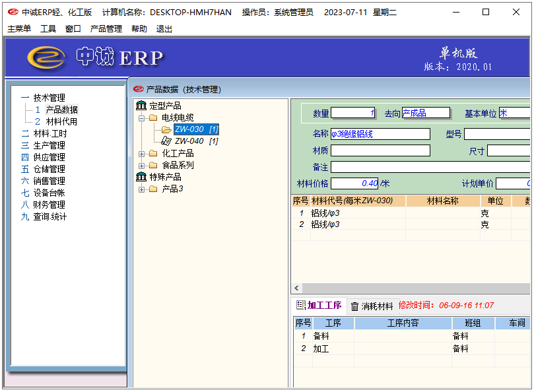The height and width of the screenshot is (392, 534).
Task: Click the 定型产品 building icon
Action: 141,106
